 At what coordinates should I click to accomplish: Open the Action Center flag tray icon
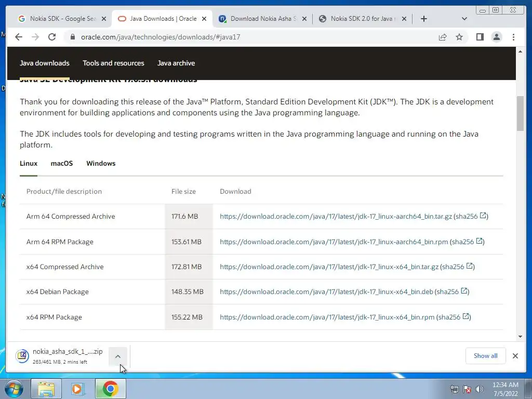tap(467, 389)
